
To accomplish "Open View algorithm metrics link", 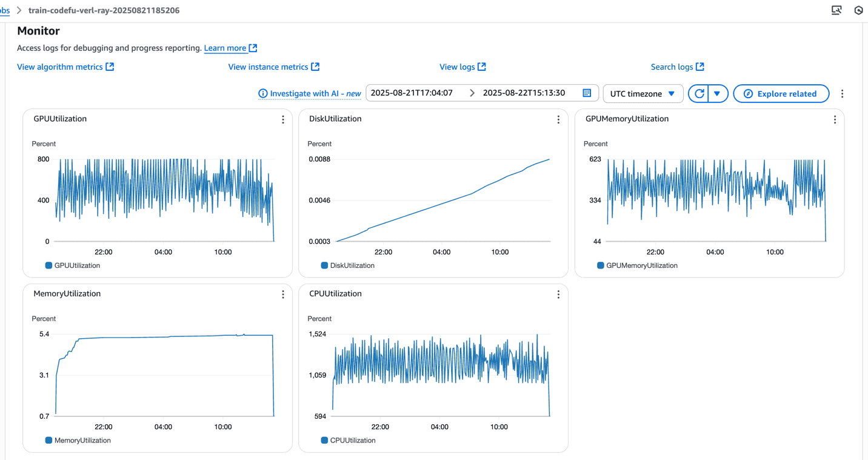I will (65, 67).
